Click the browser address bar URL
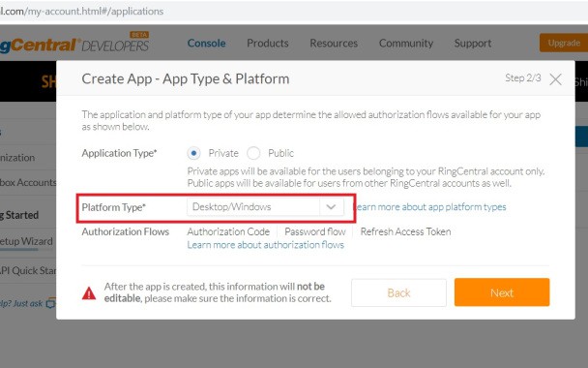Viewport: 588px width, 368px height. point(82,12)
